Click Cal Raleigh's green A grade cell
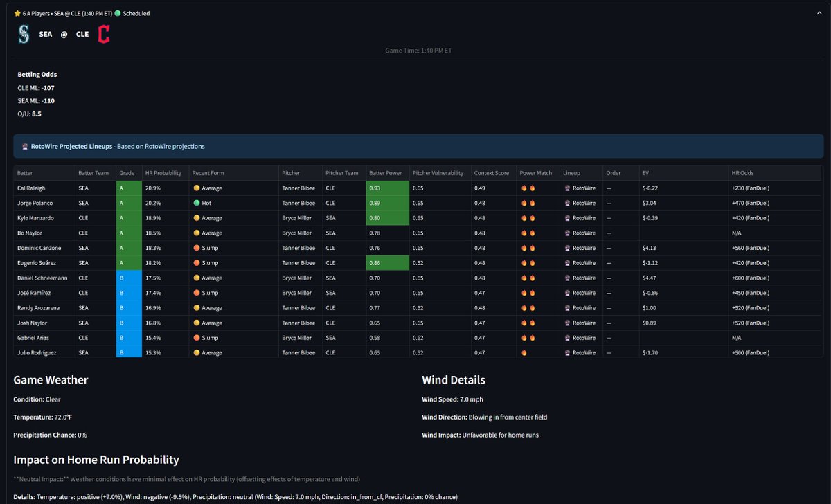Viewport: 831px width, 504px height. [x=129, y=188]
